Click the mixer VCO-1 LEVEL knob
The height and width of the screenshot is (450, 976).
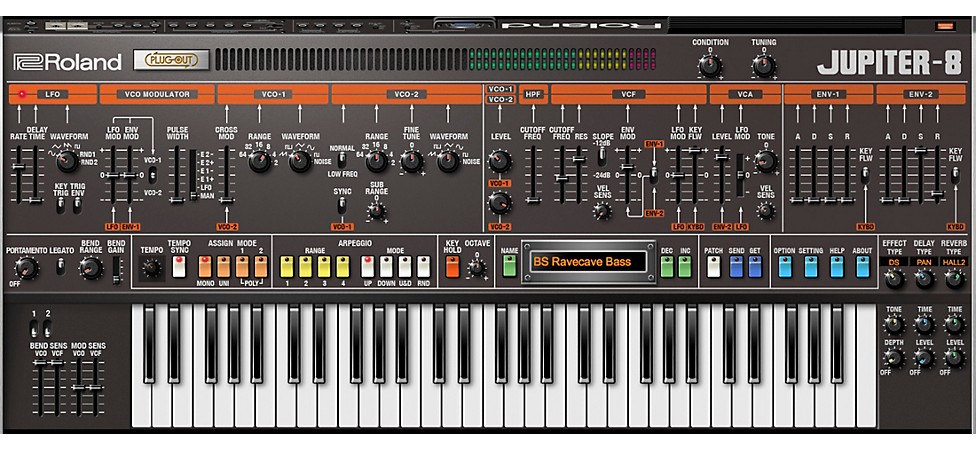(499, 161)
